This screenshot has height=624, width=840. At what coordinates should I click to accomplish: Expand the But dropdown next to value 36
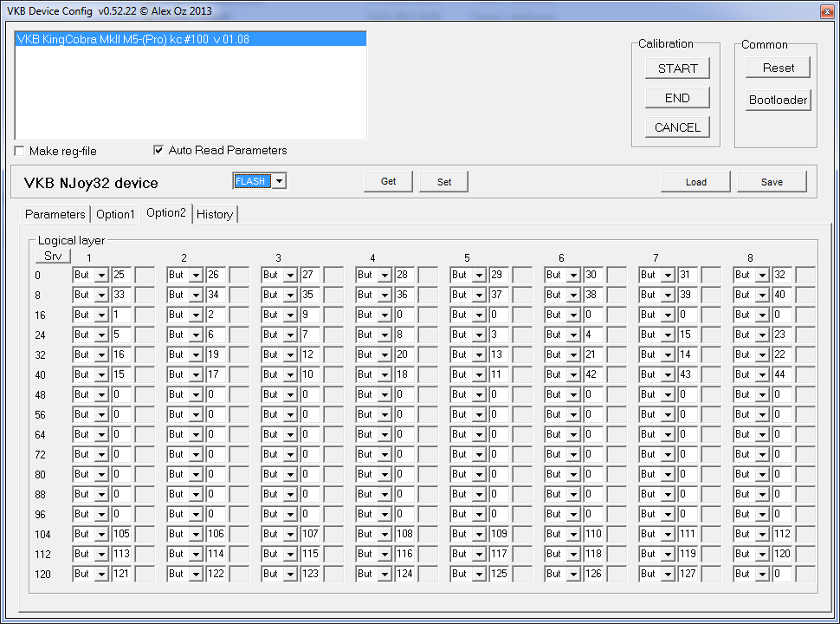[x=384, y=295]
